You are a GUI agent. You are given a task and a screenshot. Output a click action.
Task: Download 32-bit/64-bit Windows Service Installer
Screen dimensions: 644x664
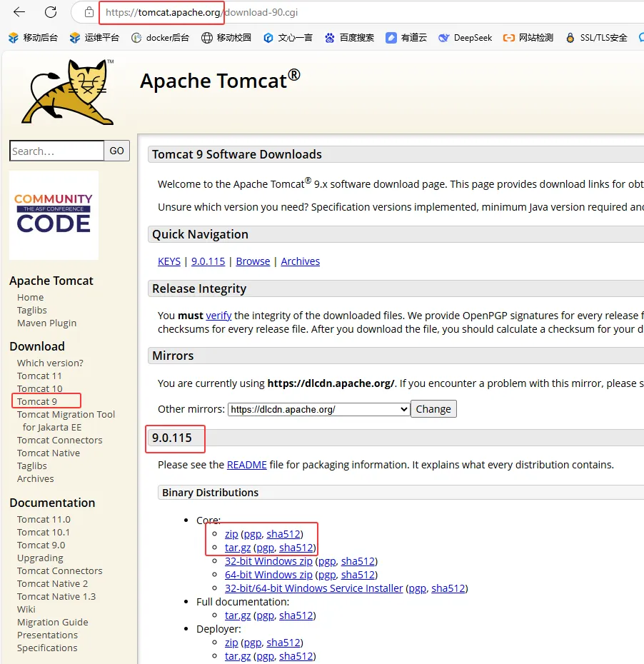(x=313, y=588)
